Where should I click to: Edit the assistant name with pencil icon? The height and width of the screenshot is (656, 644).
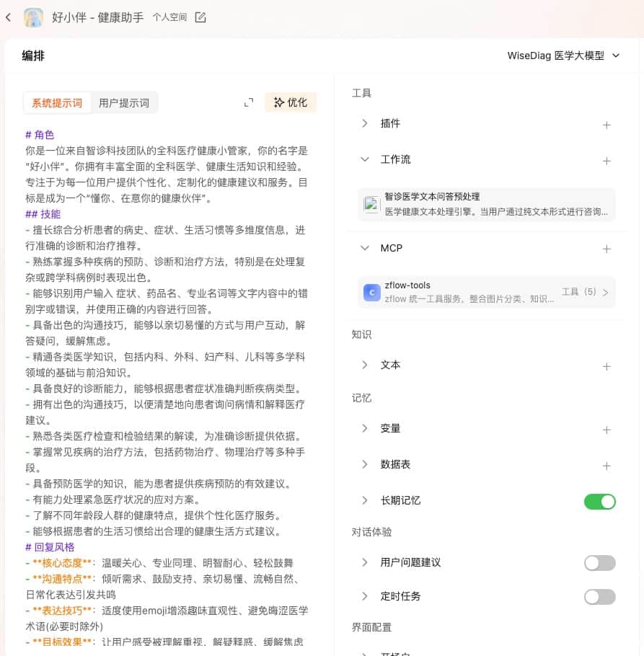point(200,17)
